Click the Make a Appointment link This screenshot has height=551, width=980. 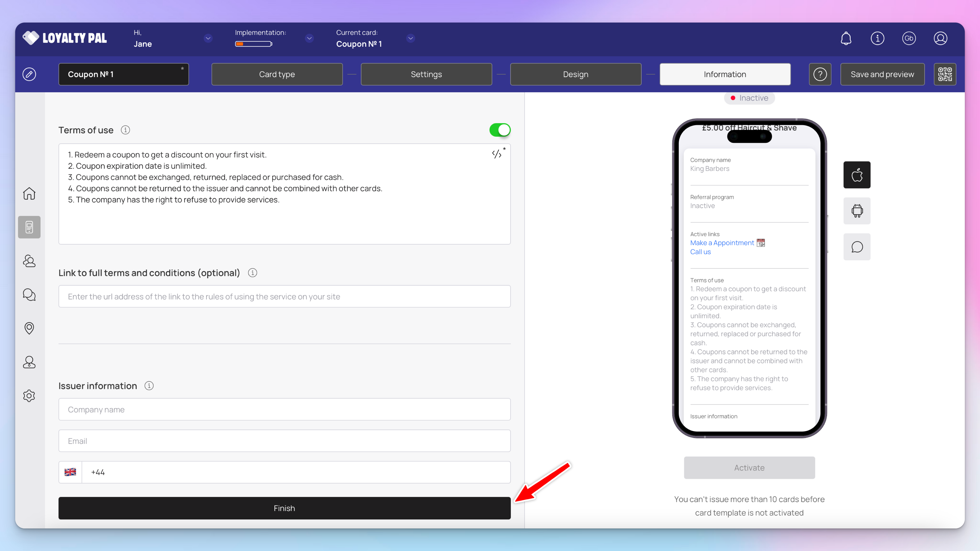(722, 243)
